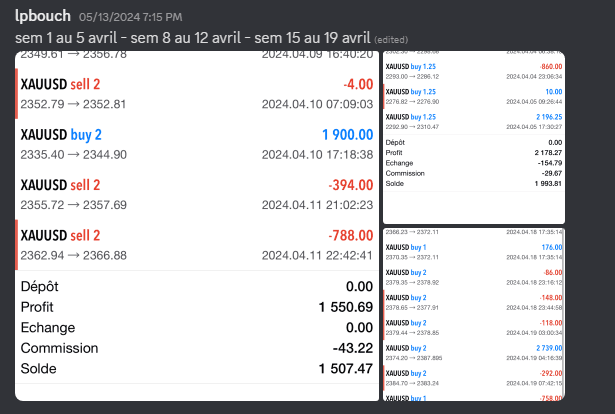Viewport: 615px width, 414px height.
Task: Click date 2024.04.11 22:42:41
Action: pyautogui.click(x=317, y=256)
